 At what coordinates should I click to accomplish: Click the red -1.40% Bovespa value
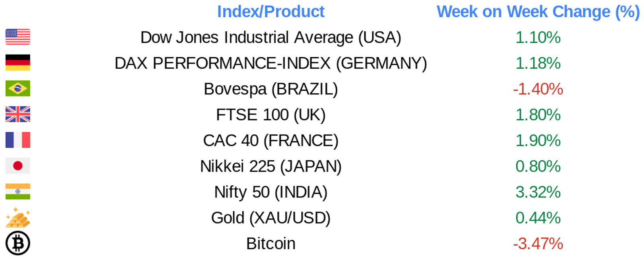coord(538,89)
